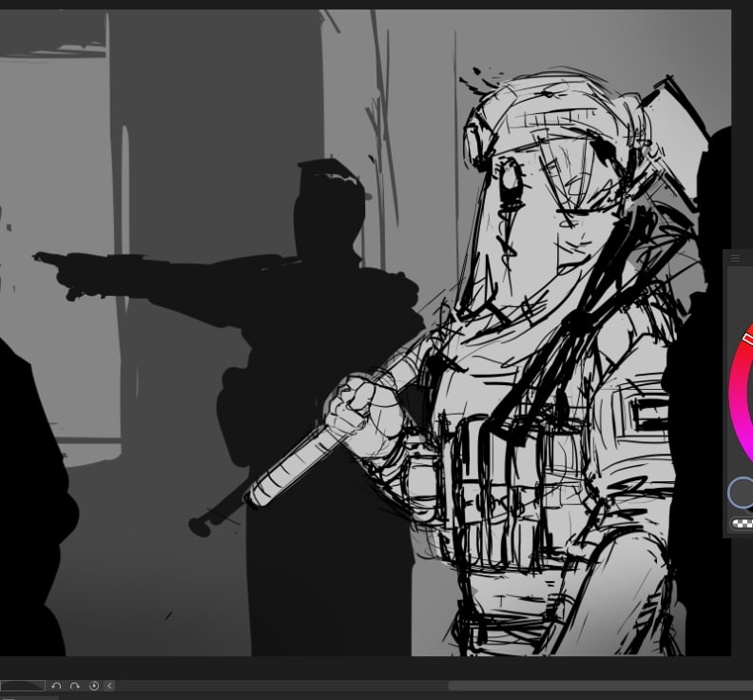Click the redo arrow icon
This screenshot has width=753, height=700.
74,686
